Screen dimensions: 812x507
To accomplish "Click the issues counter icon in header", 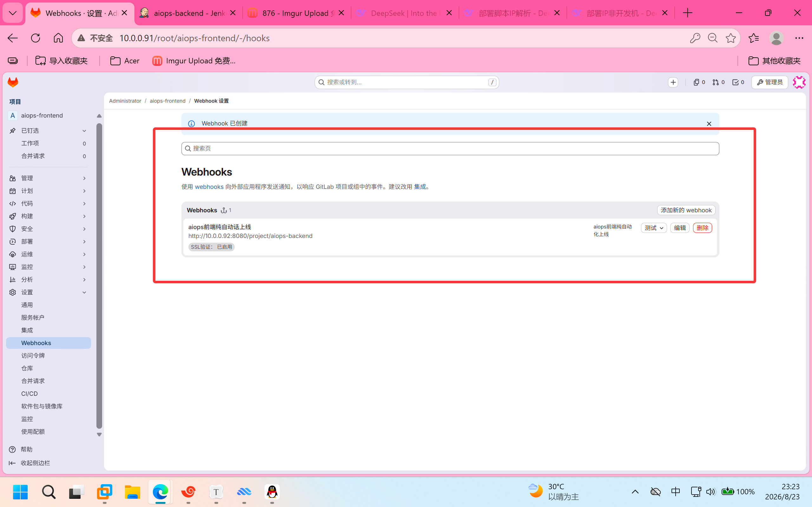I will click(x=699, y=82).
